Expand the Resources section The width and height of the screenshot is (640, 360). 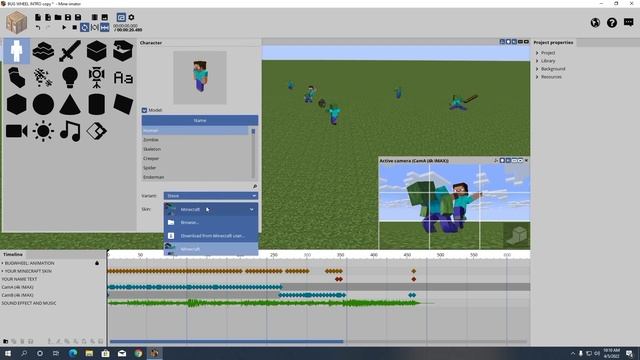click(538, 77)
